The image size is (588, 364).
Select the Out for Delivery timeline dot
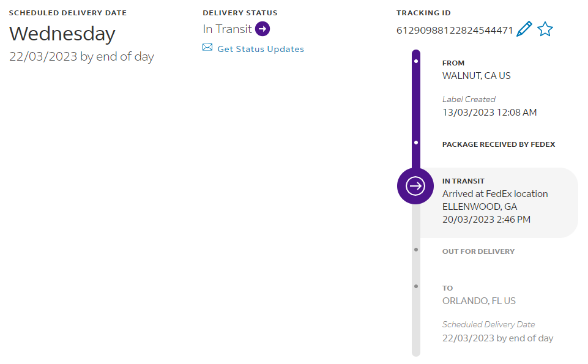416,250
